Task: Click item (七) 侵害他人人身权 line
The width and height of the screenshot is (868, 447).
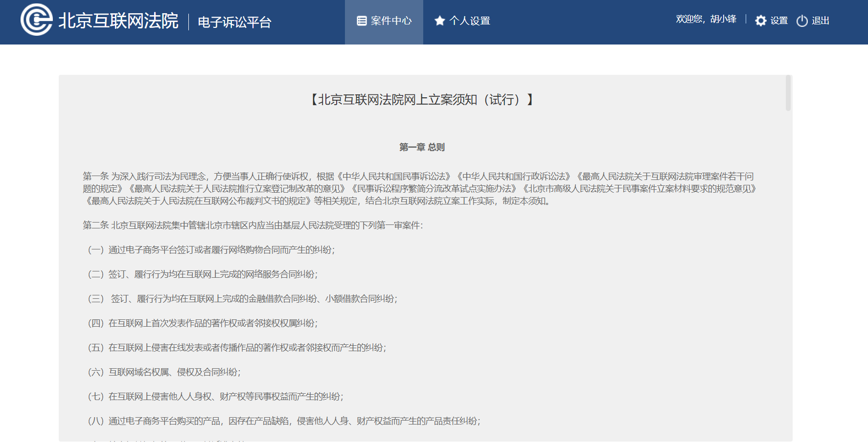Action: click(215, 397)
